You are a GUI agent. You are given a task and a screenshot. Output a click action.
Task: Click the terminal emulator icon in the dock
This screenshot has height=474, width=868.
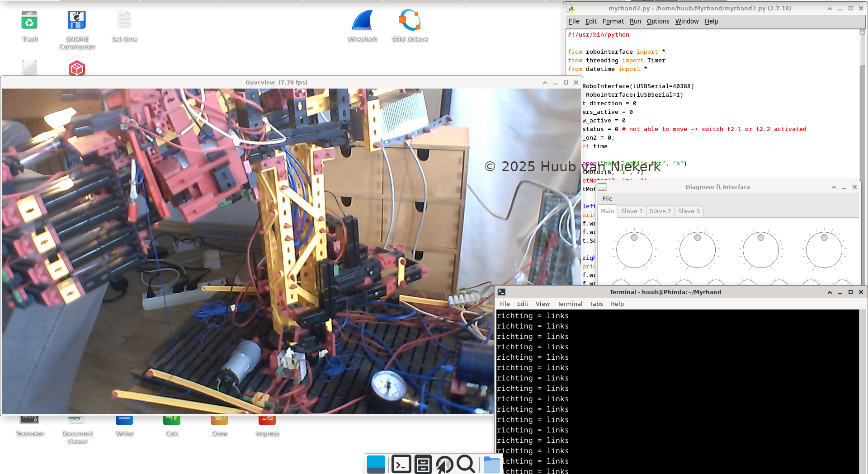pyautogui.click(x=401, y=464)
